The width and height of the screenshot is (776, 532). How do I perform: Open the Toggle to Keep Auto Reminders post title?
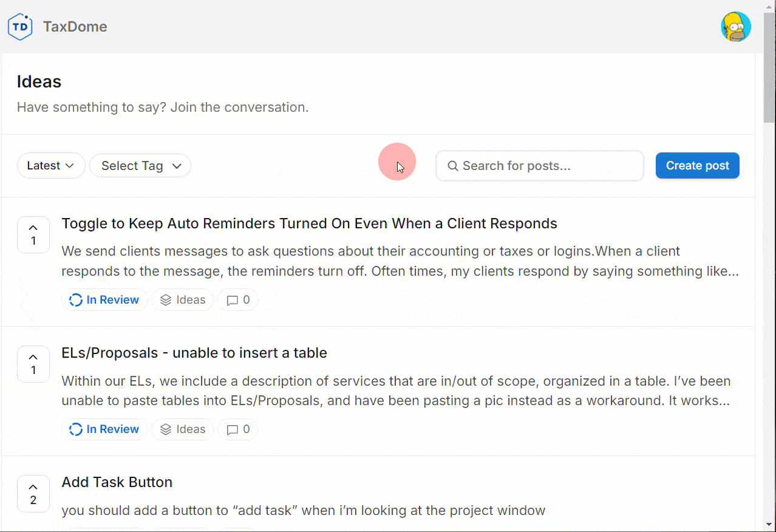[x=309, y=223]
